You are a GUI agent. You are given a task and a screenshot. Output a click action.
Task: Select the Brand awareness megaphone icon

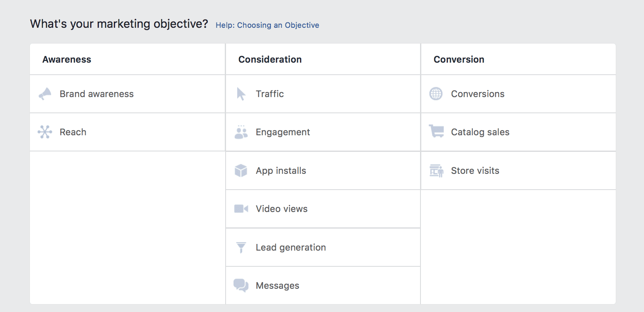(x=46, y=94)
